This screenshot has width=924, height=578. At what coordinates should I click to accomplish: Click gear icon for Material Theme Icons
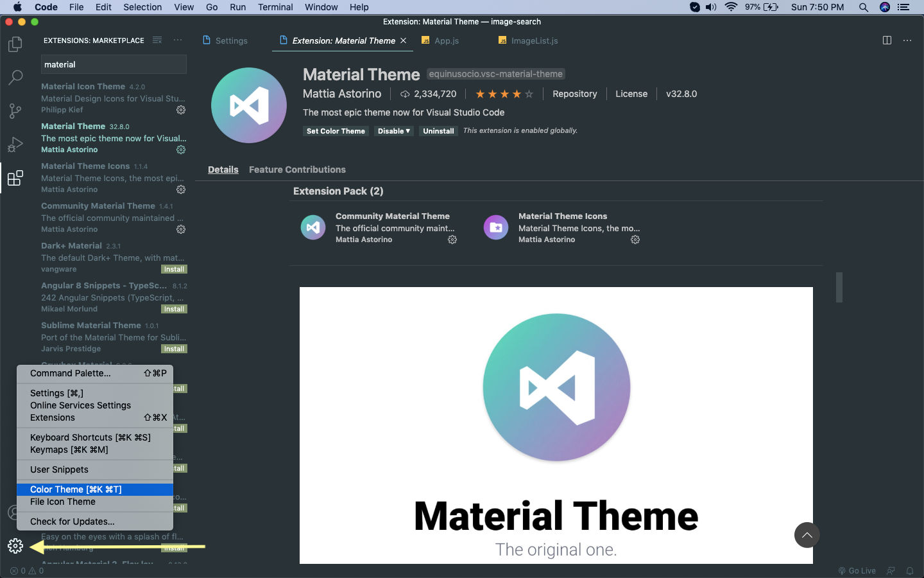pyautogui.click(x=181, y=189)
